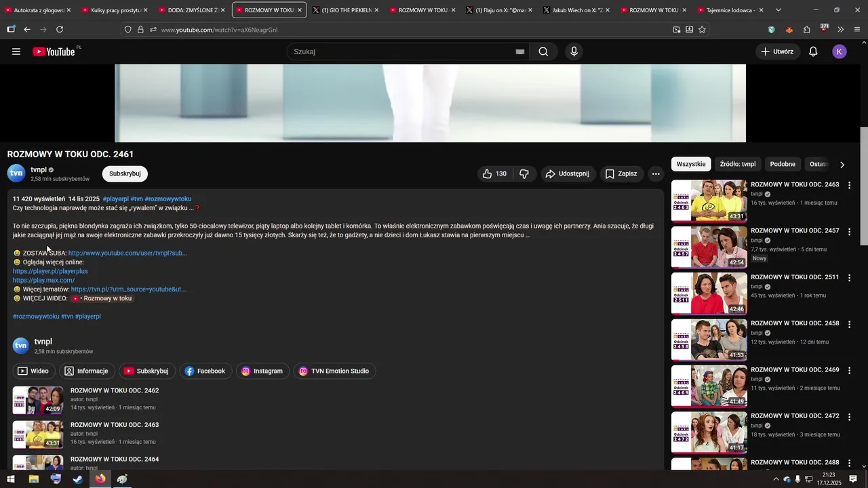Click the search magnifier button

tap(543, 52)
